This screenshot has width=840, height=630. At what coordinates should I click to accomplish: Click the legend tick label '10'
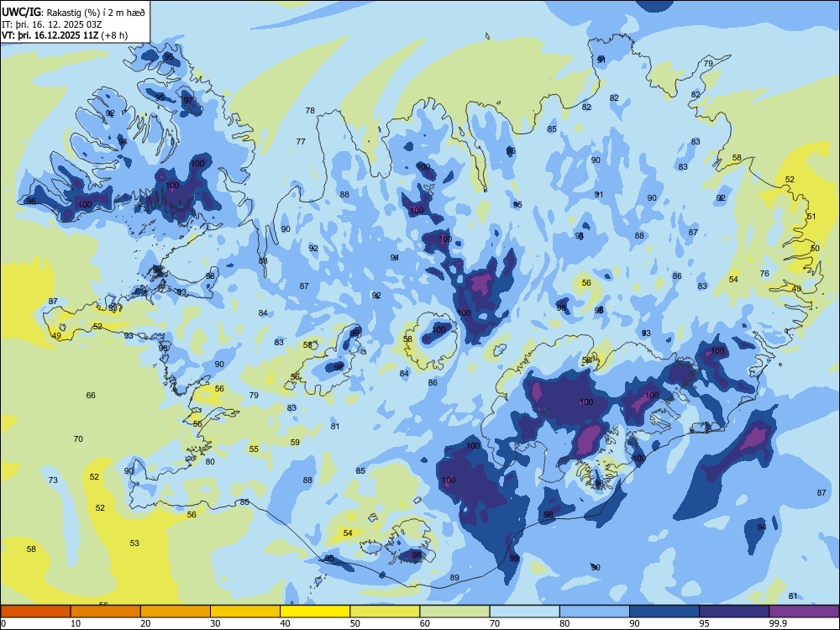[x=76, y=623]
